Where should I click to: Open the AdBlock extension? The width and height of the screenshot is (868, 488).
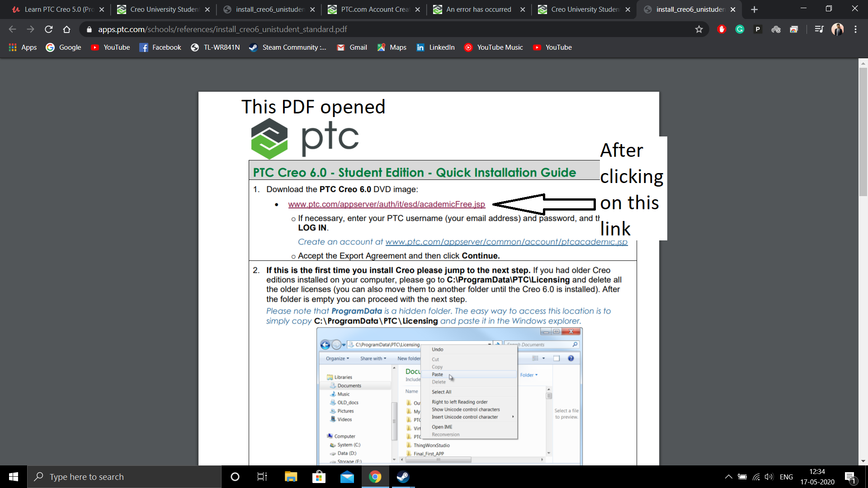tap(722, 29)
